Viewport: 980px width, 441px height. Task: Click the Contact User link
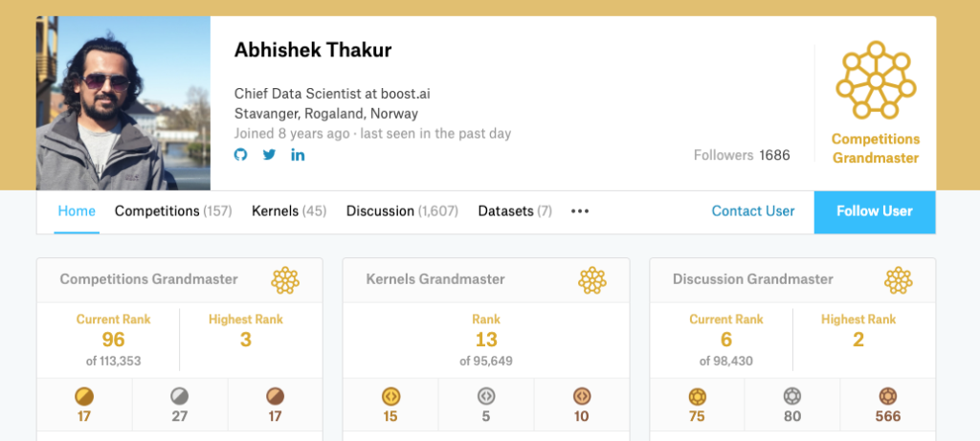753,211
